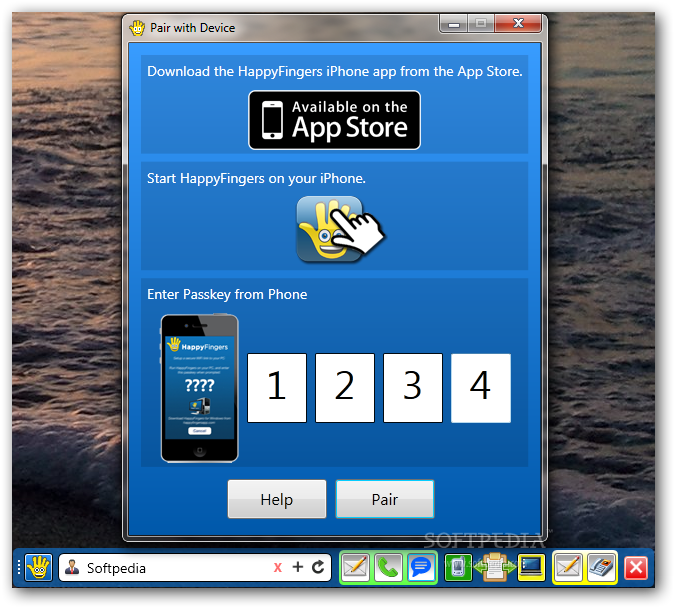Select the third passkey digit box showing 3
This screenshot has height=608, width=675.
click(413, 388)
